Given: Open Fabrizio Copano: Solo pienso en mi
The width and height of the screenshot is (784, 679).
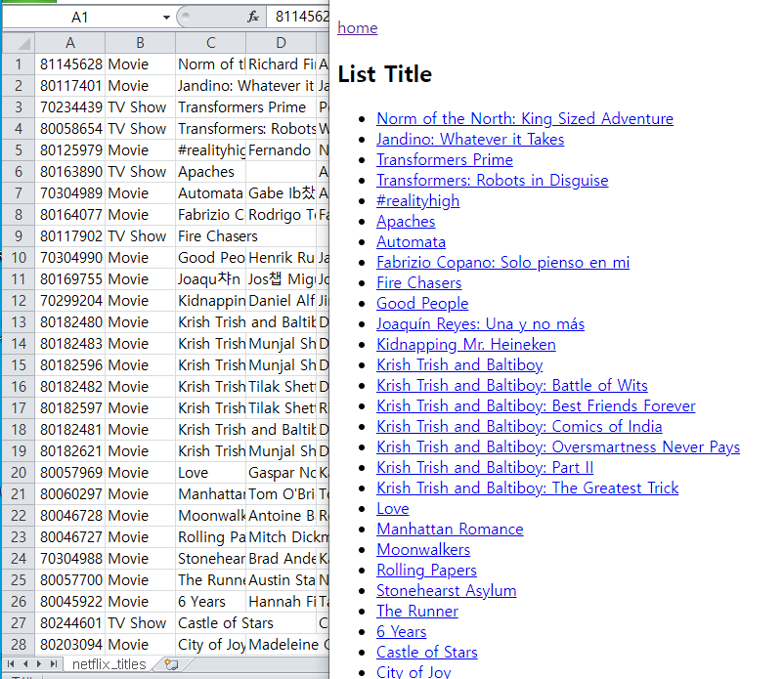Looking at the screenshot, I should 503,262.
